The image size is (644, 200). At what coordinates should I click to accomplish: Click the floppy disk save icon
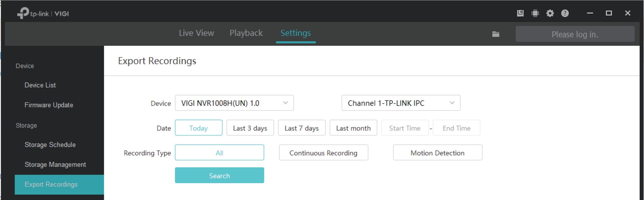(520, 13)
